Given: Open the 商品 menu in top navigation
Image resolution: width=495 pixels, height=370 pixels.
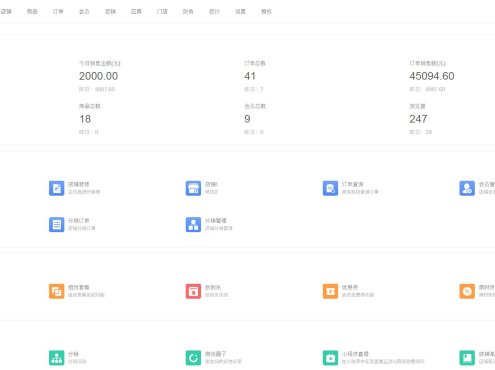Looking at the screenshot, I should click(x=32, y=11).
